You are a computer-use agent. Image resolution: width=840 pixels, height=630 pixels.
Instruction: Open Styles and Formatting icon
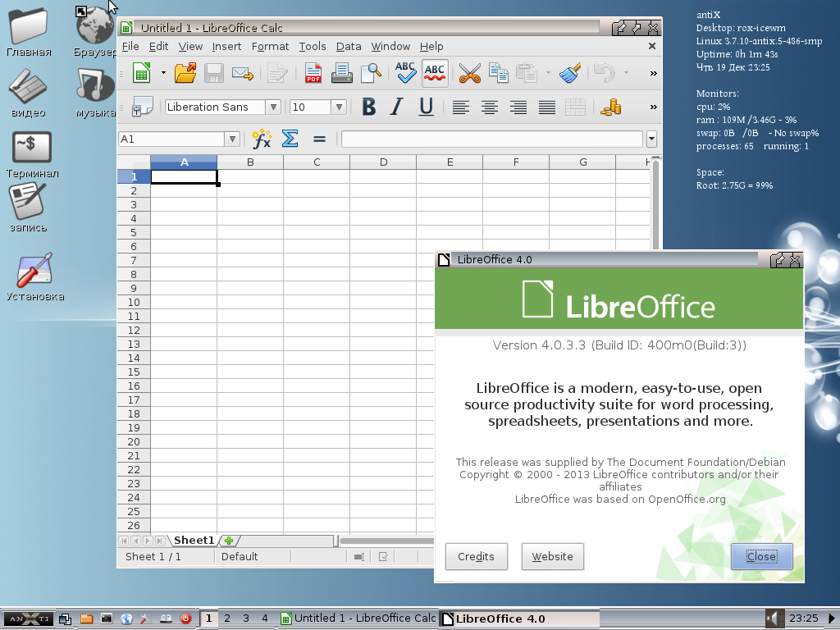click(x=143, y=107)
